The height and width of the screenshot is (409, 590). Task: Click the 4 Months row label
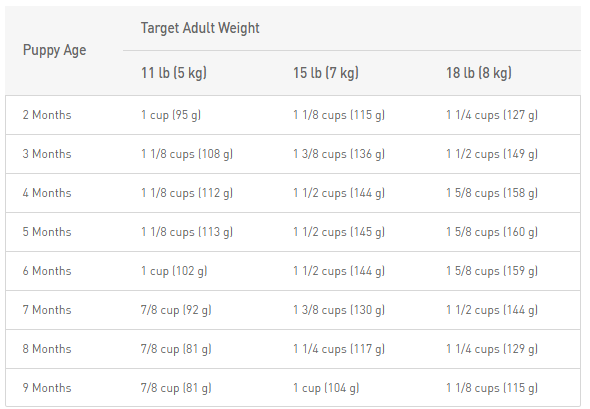[47, 193]
